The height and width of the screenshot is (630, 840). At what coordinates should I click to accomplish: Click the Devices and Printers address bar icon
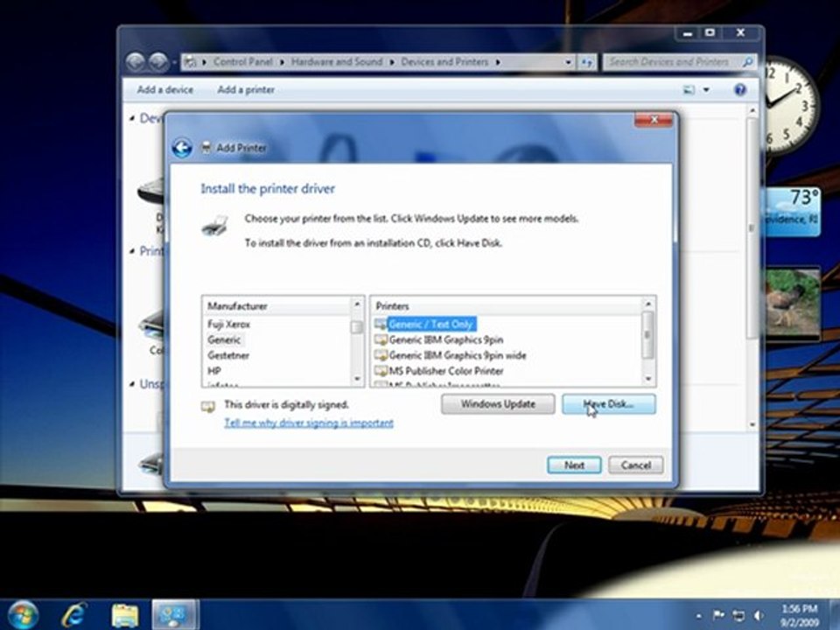(190, 62)
